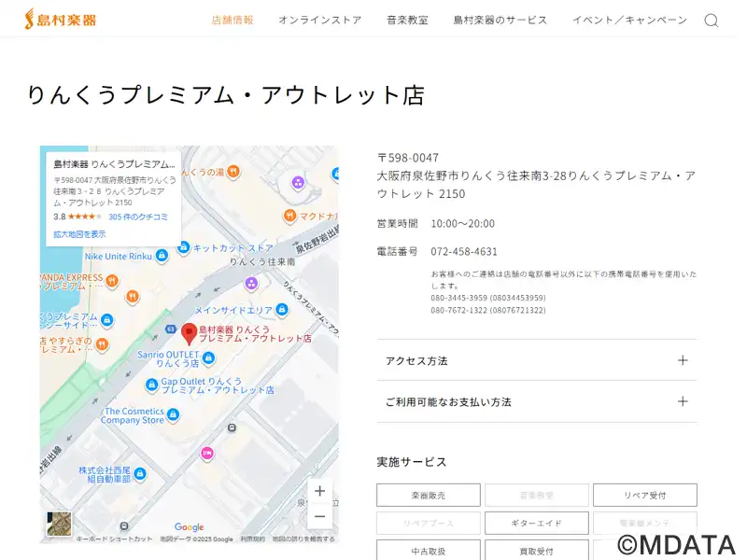Click the route 63 road shield
The width and height of the screenshot is (747, 560).
171,329
